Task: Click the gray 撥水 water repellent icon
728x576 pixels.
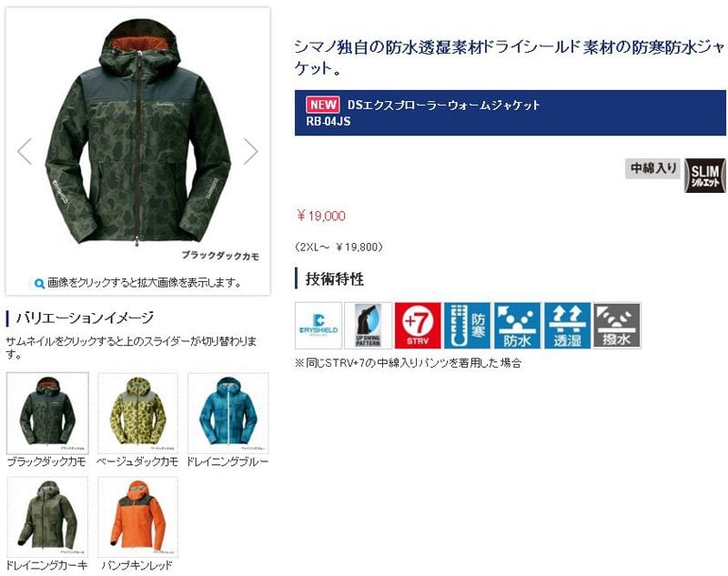Action: [617, 326]
